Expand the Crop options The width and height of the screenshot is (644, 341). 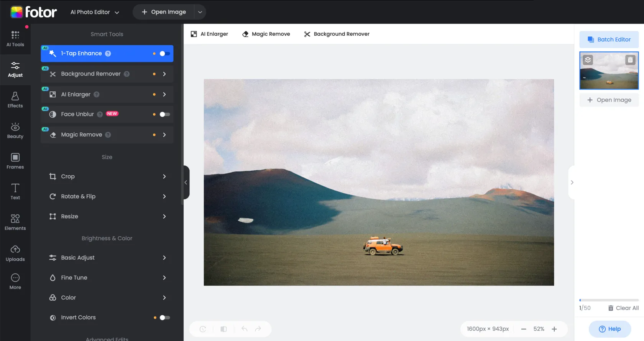[x=107, y=176]
